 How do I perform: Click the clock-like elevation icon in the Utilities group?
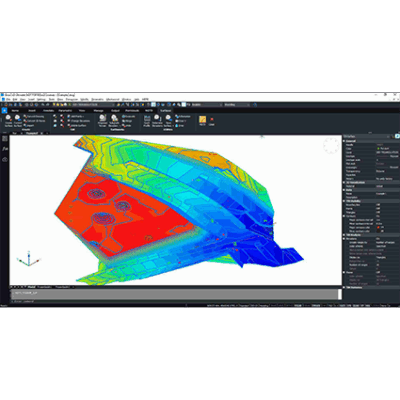157,118
